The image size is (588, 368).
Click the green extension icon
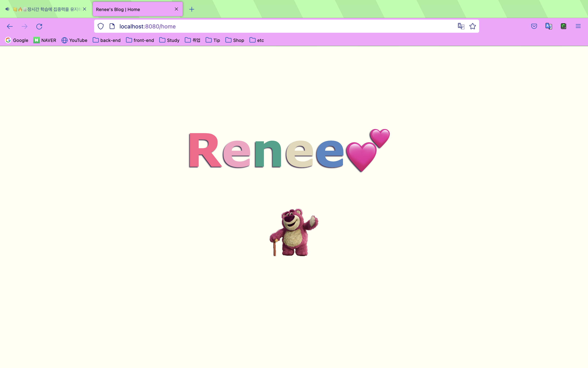563,26
